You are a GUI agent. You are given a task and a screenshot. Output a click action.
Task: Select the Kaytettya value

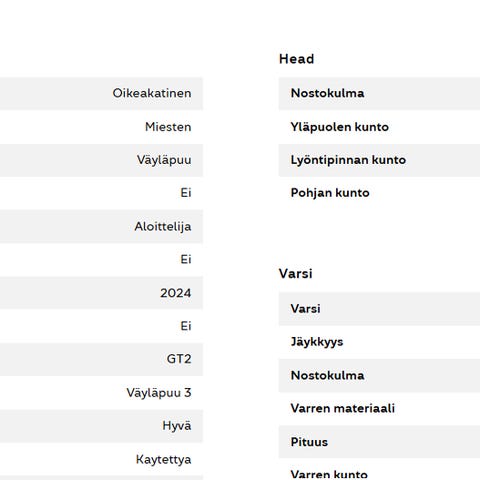coord(164,460)
